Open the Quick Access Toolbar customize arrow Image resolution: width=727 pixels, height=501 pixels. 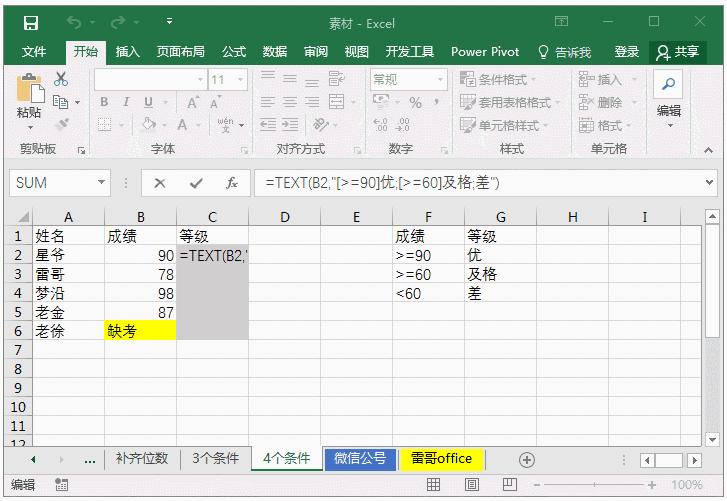pos(169,21)
